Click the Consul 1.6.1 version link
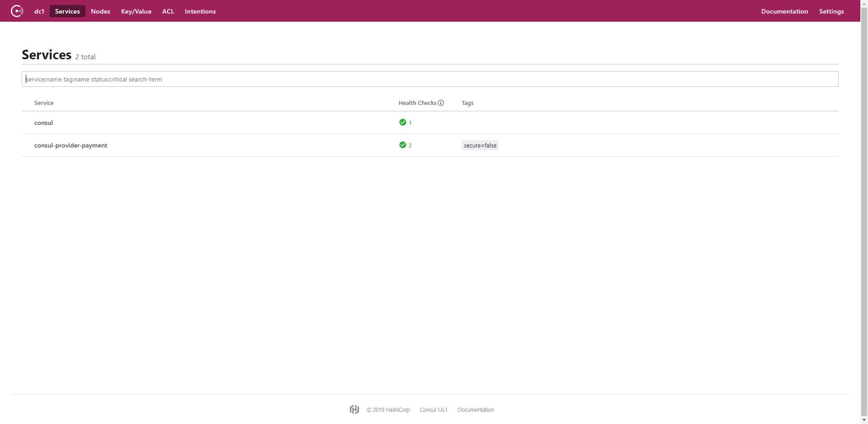Image resolution: width=868 pixels, height=424 pixels. tap(434, 410)
